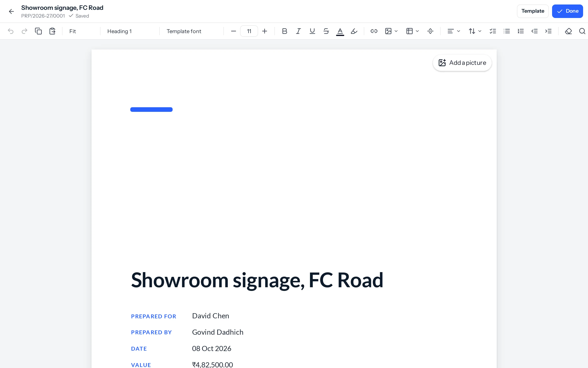Undo the last edit

click(x=10, y=31)
